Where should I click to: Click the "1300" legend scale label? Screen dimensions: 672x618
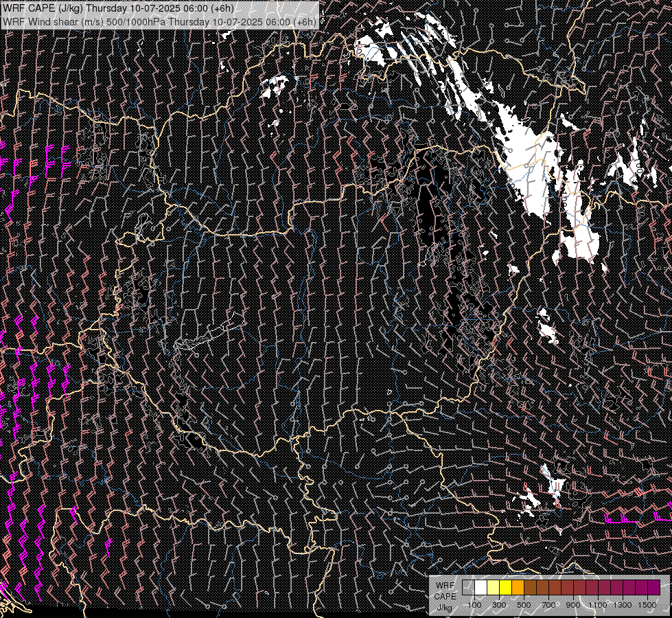tap(623, 605)
